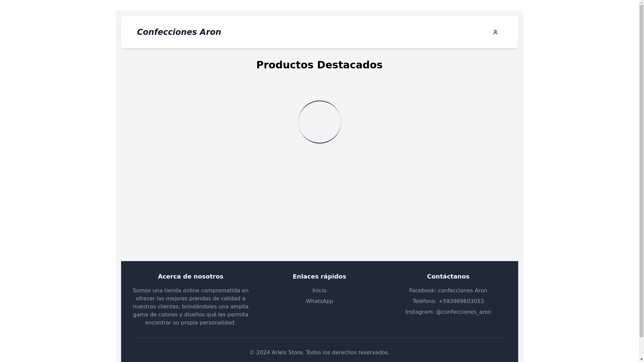Click the Enlaces rápidos heading
The image size is (644, 362).
point(319,277)
